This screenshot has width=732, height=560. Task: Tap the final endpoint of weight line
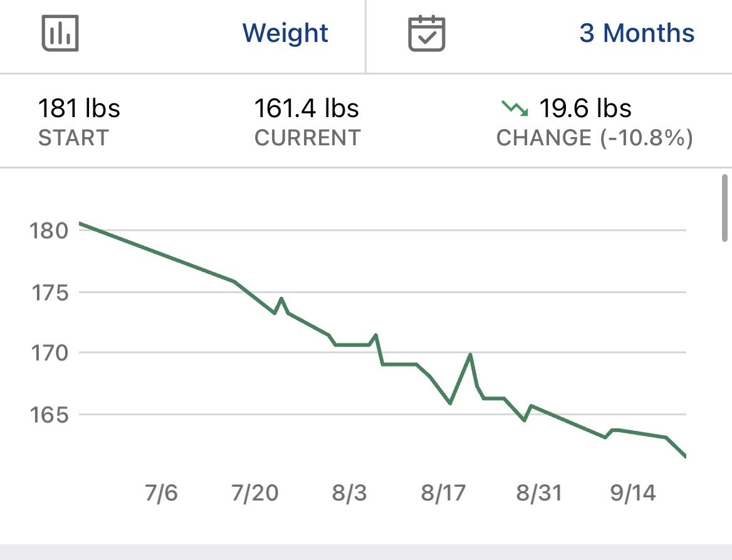click(684, 456)
